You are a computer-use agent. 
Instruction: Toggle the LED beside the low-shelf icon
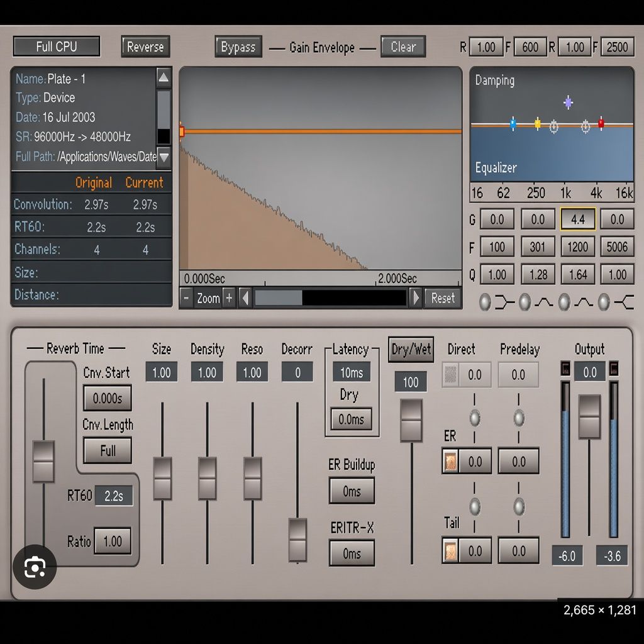pyautogui.click(x=485, y=303)
